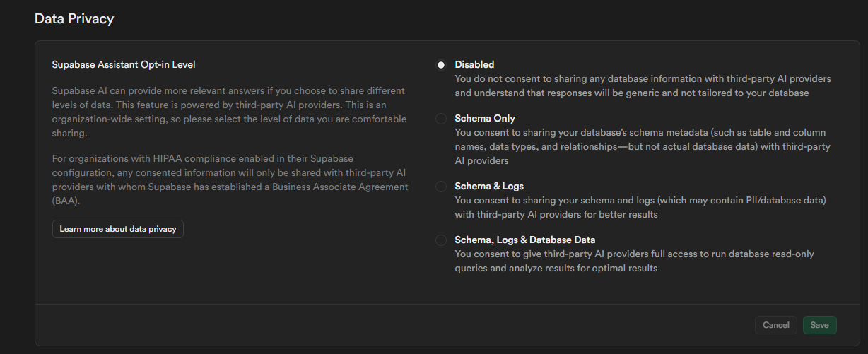Choose the Schema Only radio circle

click(x=441, y=119)
